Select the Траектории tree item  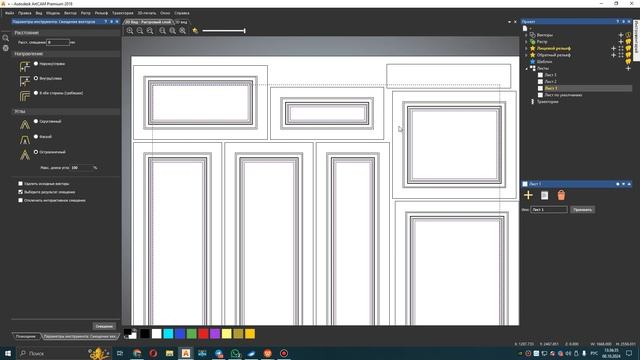547,102
